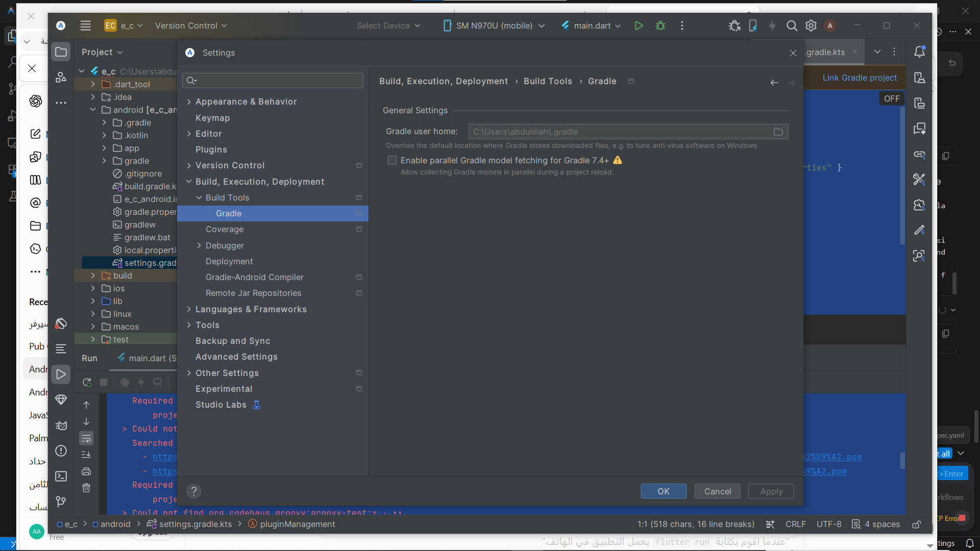Switch to the main.dart run tab

147,358
